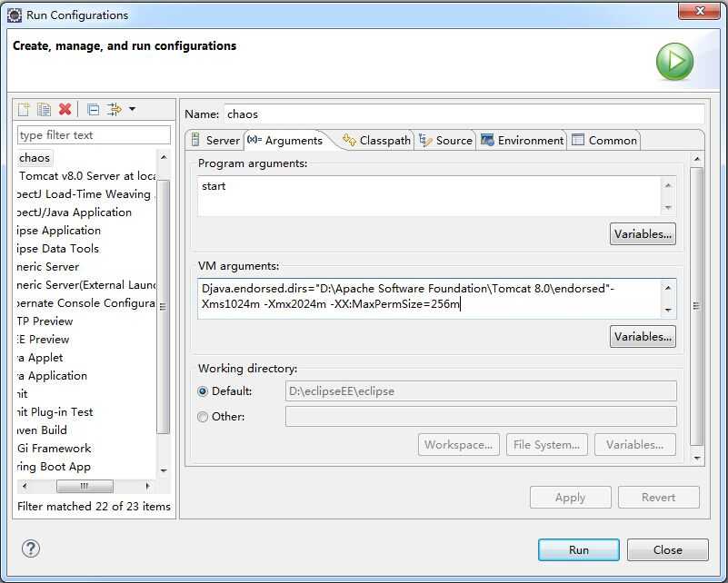Click VM arguments scroll down arrow
The height and width of the screenshot is (583, 728).
(668, 310)
